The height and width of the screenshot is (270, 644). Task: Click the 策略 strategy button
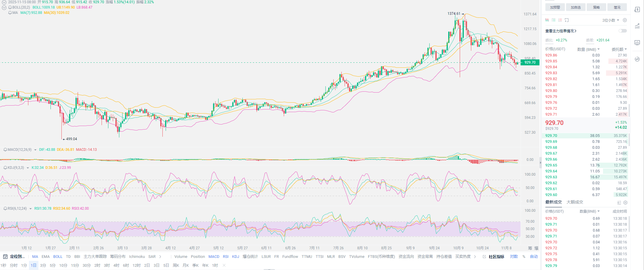coord(596,7)
